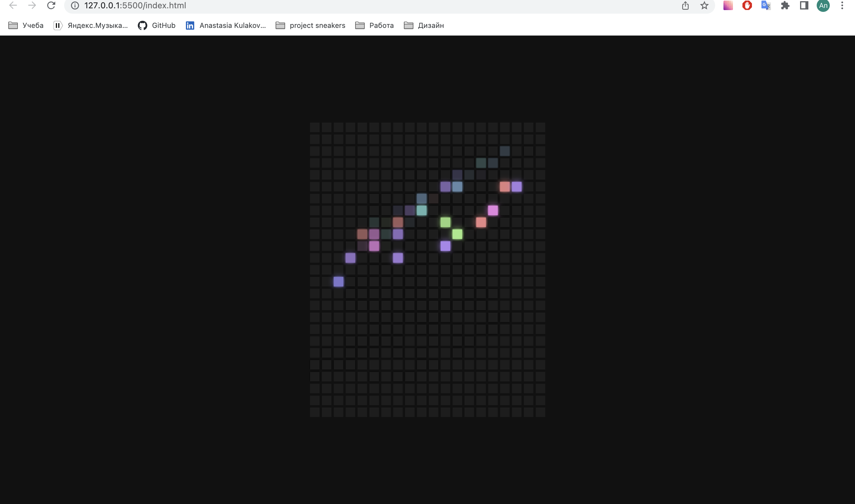Open the Extensions puzzle-piece menu

point(785,5)
